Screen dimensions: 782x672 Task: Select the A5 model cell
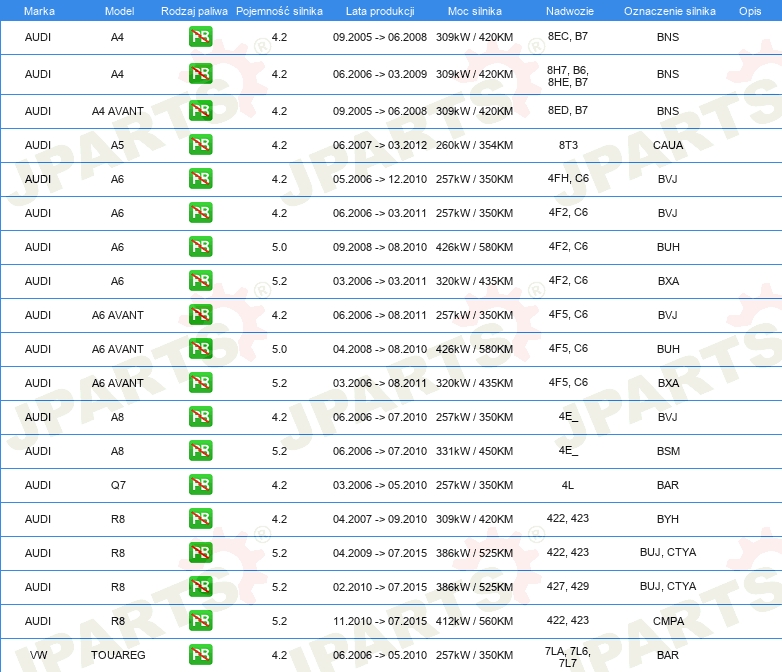click(x=117, y=145)
